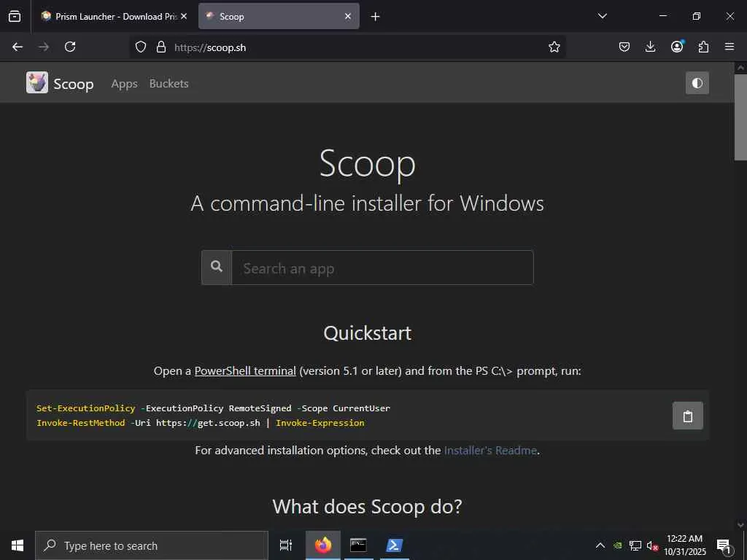Screen dimensions: 747x560
Task: Open the Buckets page in navbar
Action: pyautogui.click(x=169, y=83)
